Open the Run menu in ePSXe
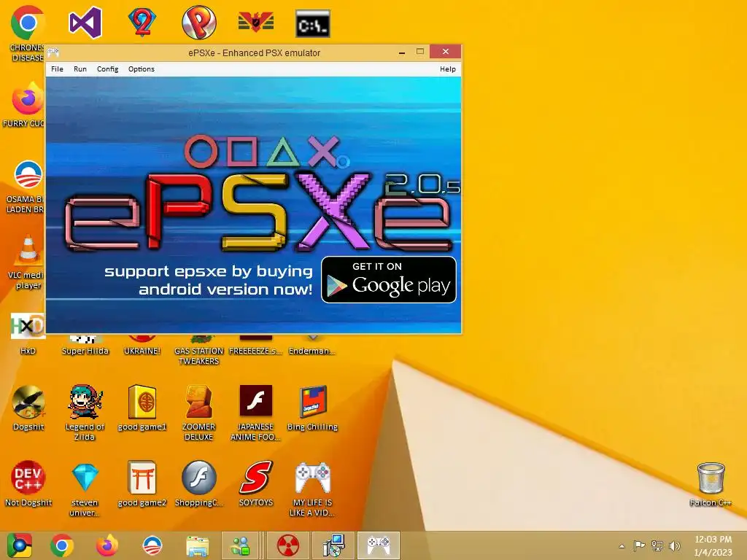747x560 pixels. click(x=80, y=69)
